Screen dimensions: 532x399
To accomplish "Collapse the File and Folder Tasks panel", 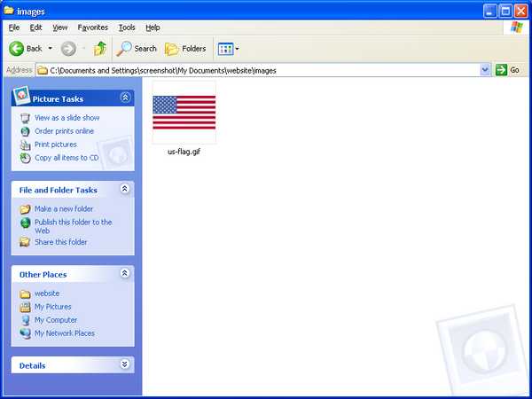I will pyautogui.click(x=124, y=189).
